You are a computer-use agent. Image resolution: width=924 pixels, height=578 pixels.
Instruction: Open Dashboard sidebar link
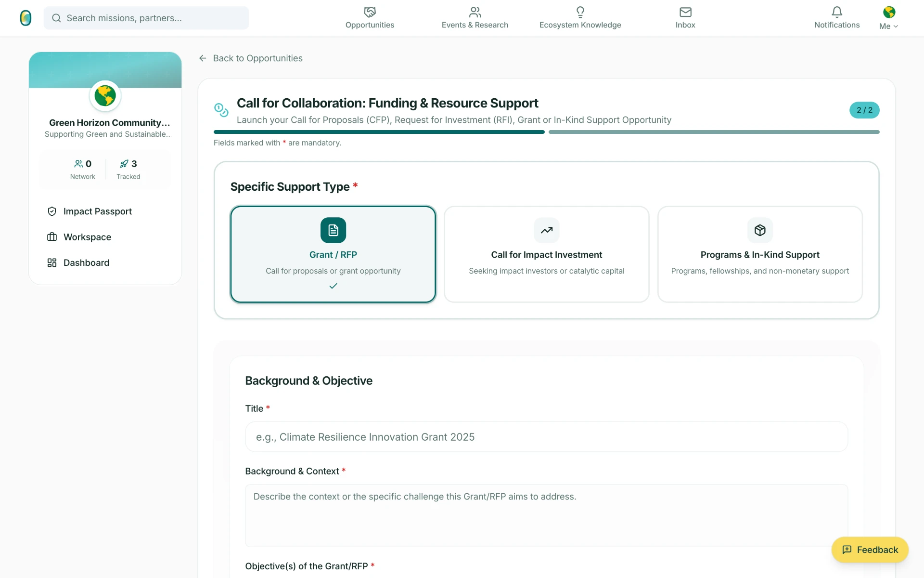pos(86,263)
